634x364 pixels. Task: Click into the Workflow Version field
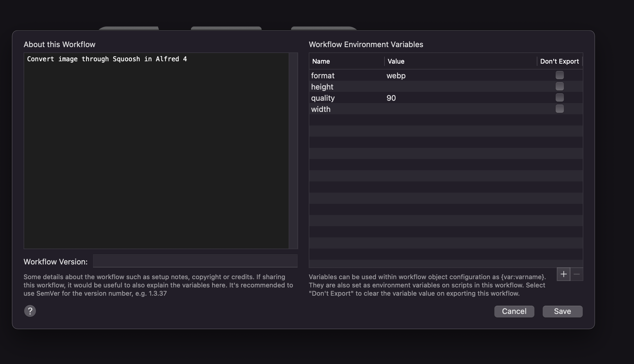click(x=195, y=261)
